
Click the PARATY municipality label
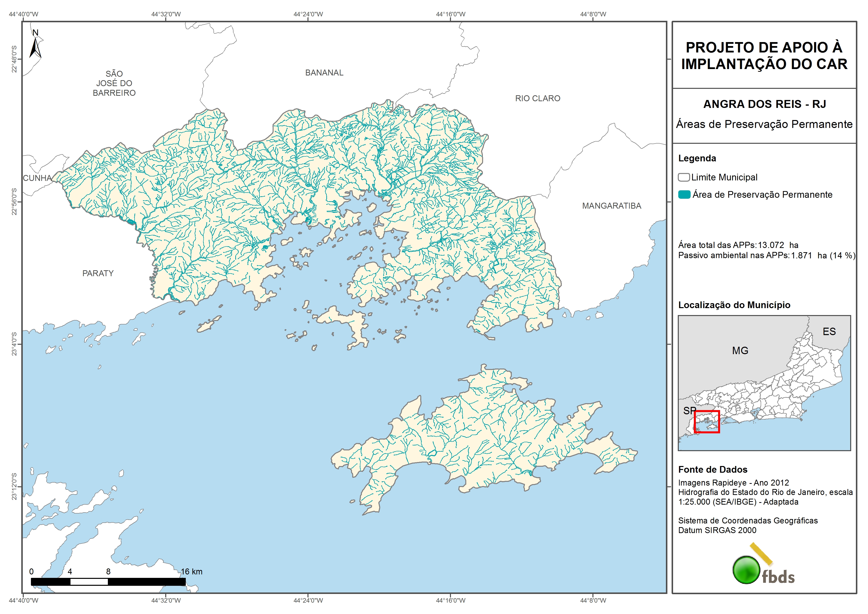pyautogui.click(x=98, y=273)
